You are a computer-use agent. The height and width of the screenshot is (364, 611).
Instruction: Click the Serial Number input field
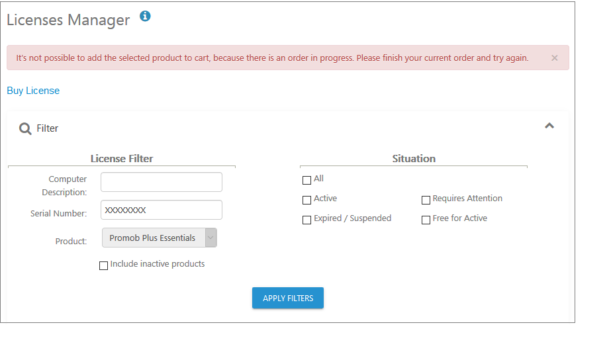tap(162, 210)
